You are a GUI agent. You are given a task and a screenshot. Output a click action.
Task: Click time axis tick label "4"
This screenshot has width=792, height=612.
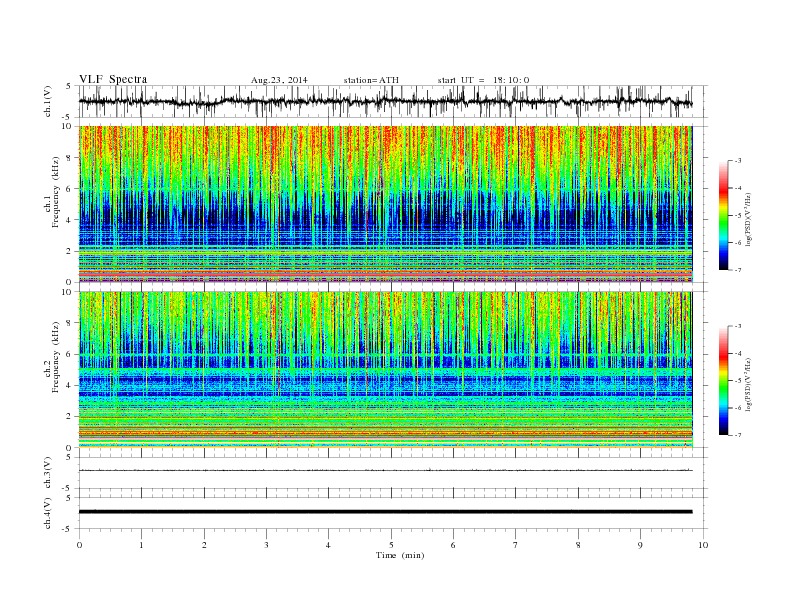pos(329,545)
